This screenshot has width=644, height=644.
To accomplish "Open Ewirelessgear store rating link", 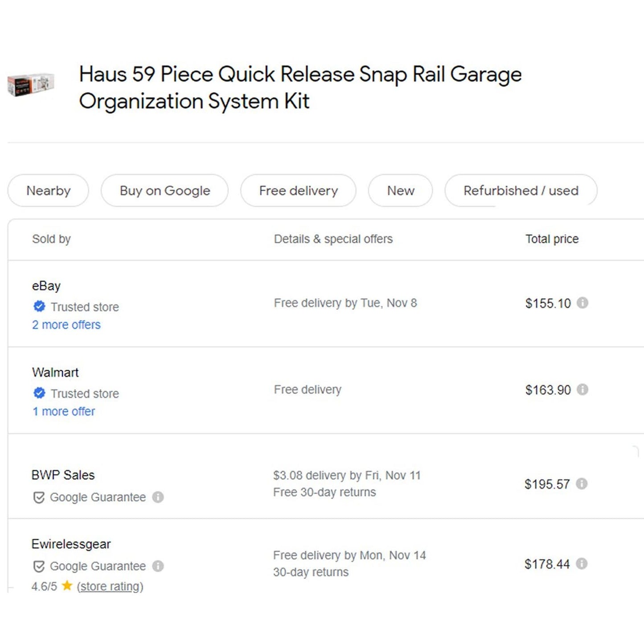I will click(x=110, y=587).
